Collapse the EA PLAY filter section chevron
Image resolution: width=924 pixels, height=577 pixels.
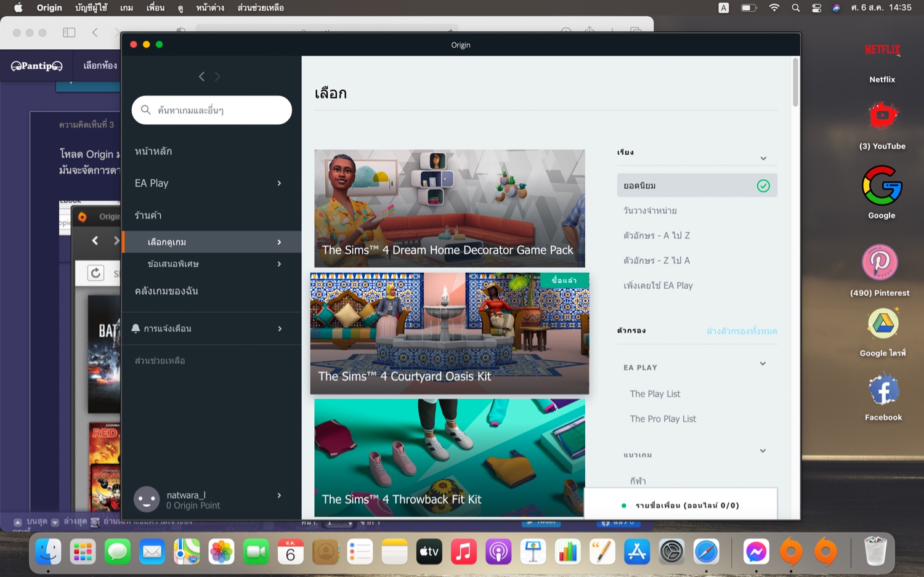pyautogui.click(x=763, y=364)
